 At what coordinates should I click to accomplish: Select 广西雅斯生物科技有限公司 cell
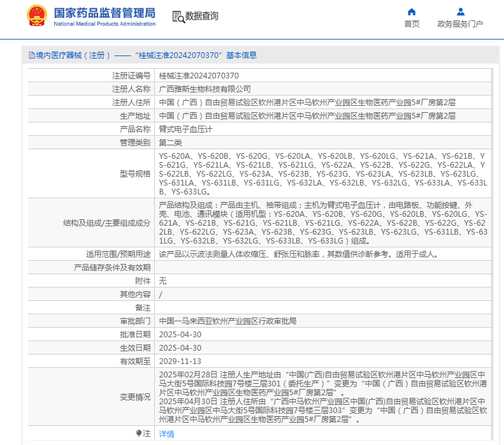[x=205, y=89]
